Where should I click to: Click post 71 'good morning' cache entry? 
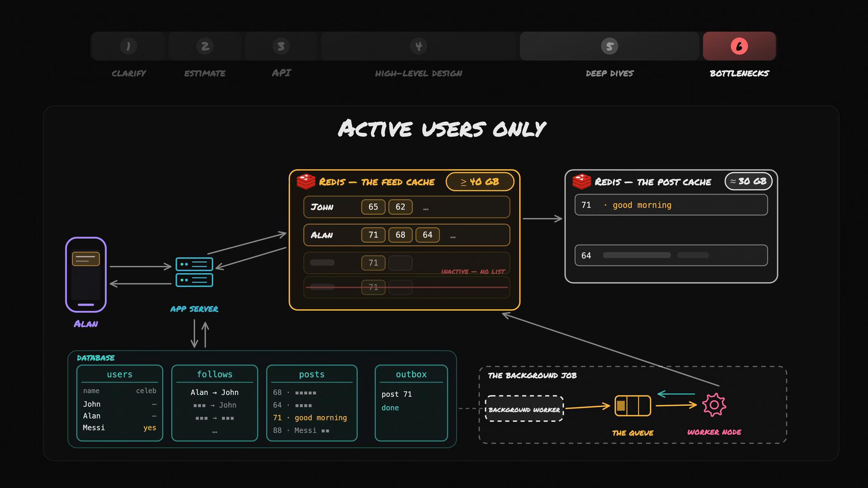pyautogui.click(x=671, y=205)
